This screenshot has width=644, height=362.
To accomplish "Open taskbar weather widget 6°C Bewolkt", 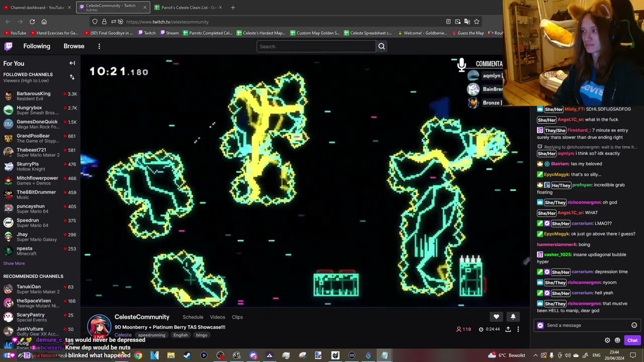I will (507, 355).
